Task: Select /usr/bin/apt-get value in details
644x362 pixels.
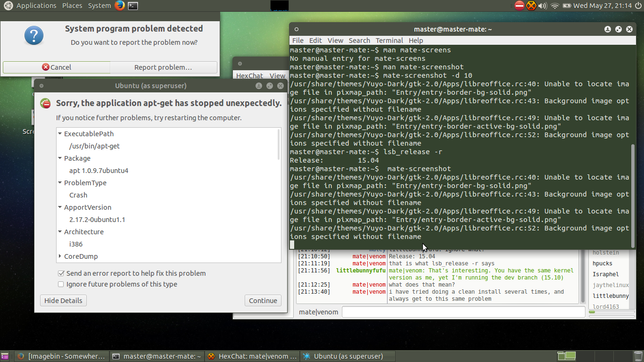Action: 94,146
